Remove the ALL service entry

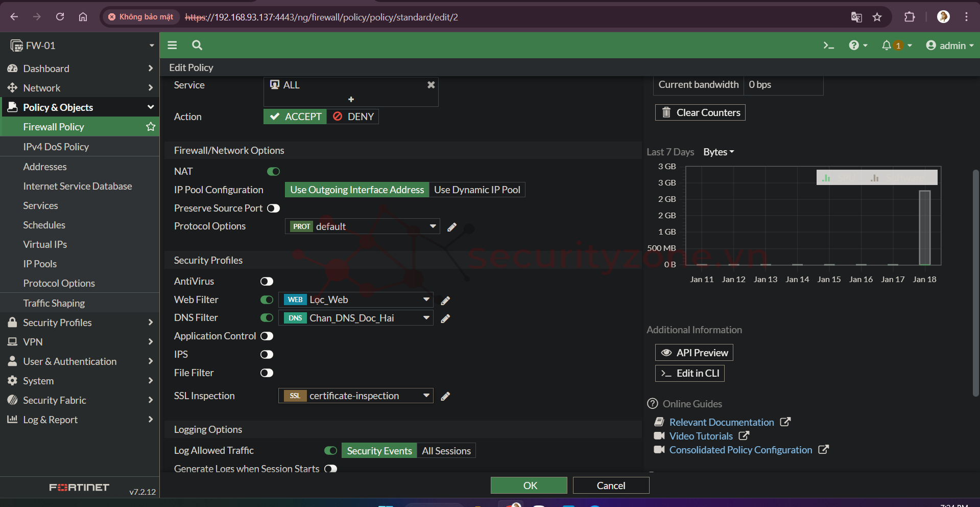(x=431, y=85)
